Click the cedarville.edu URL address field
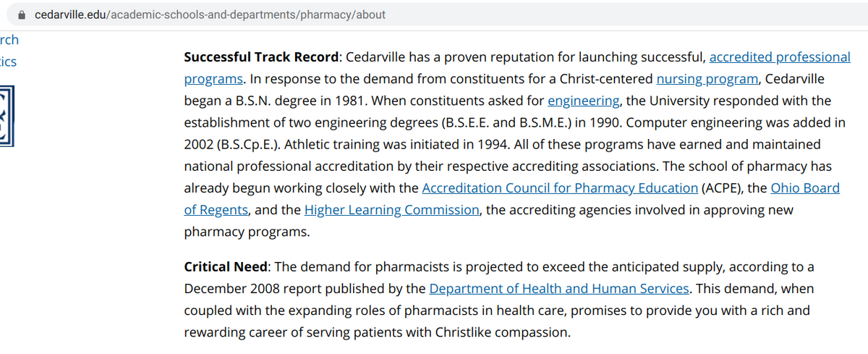 [210, 14]
